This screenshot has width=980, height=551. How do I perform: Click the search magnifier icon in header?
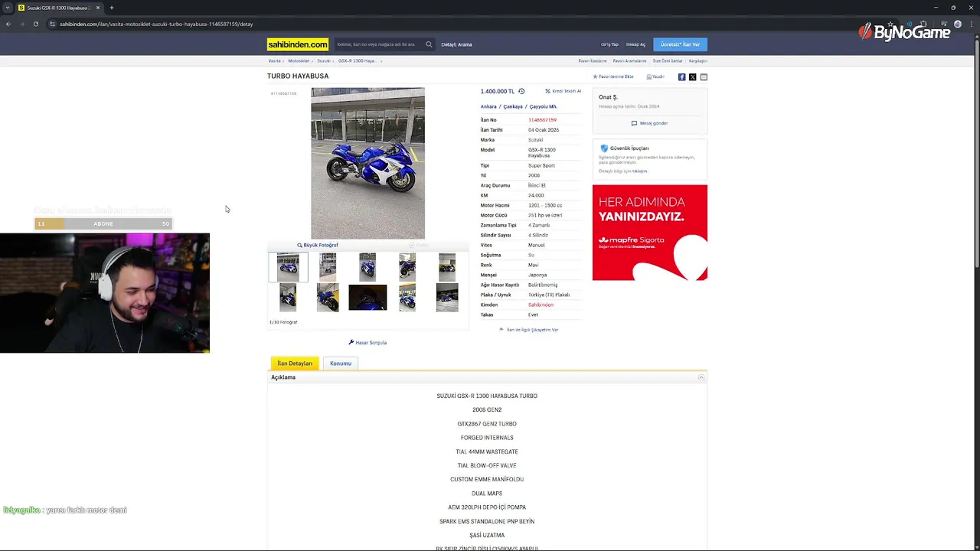click(429, 44)
